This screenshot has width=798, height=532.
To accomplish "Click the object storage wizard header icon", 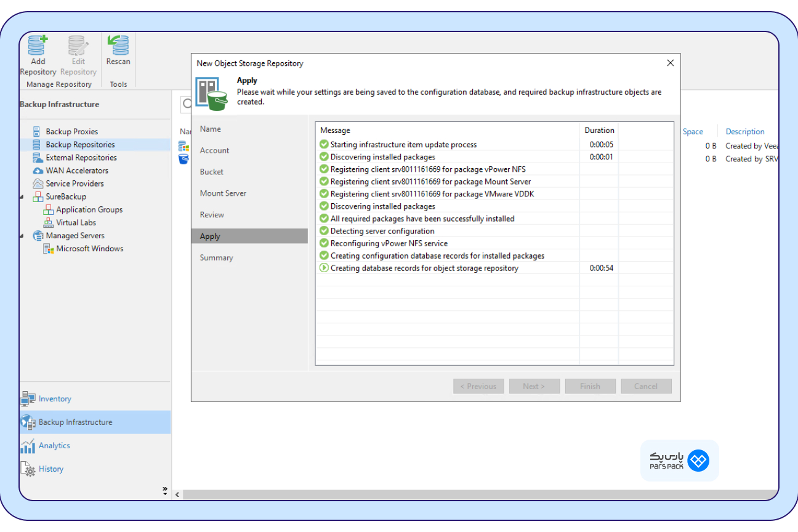I will click(212, 94).
